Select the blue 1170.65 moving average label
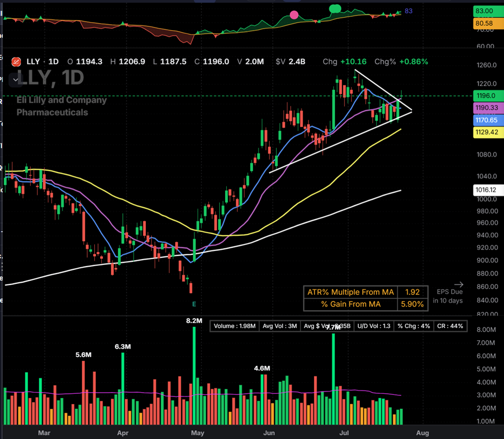504x439 pixels. (x=488, y=120)
